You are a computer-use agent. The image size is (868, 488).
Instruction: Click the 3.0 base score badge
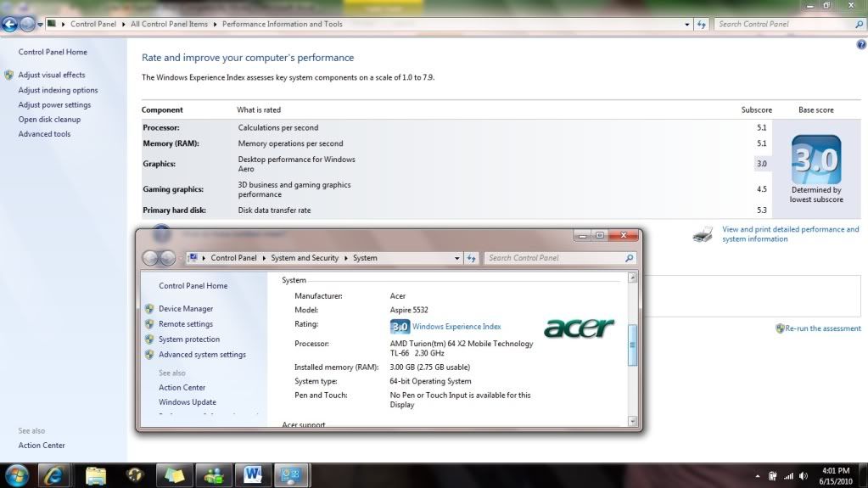[816, 160]
